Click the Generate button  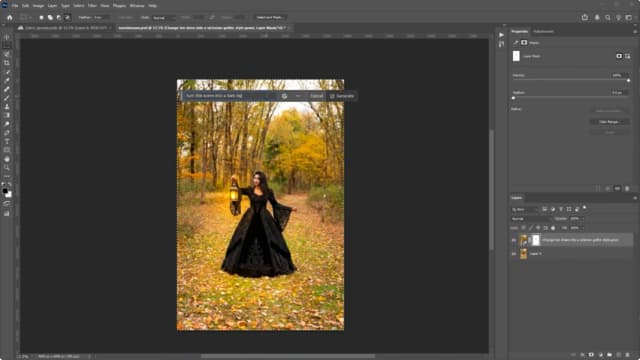pyautogui.click(x=342, y=96)
